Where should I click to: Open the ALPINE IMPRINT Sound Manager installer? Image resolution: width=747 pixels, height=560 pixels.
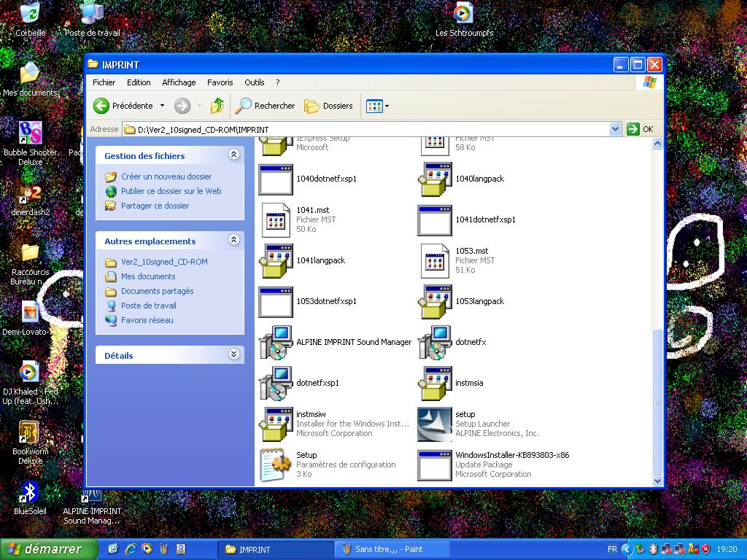click(x=276, y=342)
